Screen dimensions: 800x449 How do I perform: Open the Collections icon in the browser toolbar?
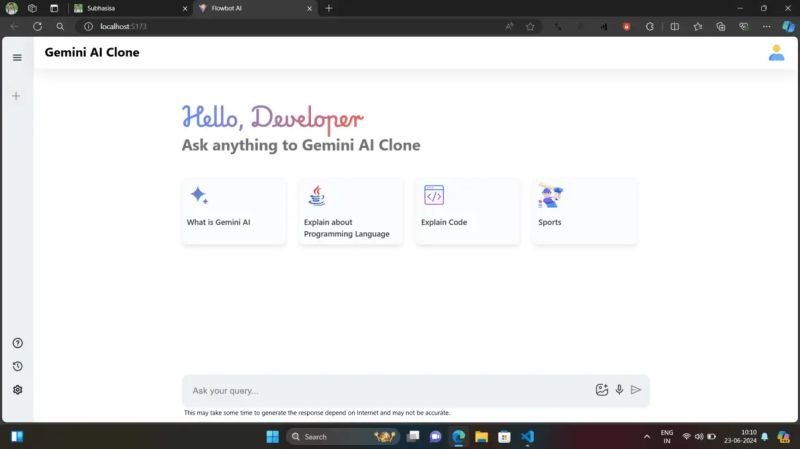click(720, 27)
